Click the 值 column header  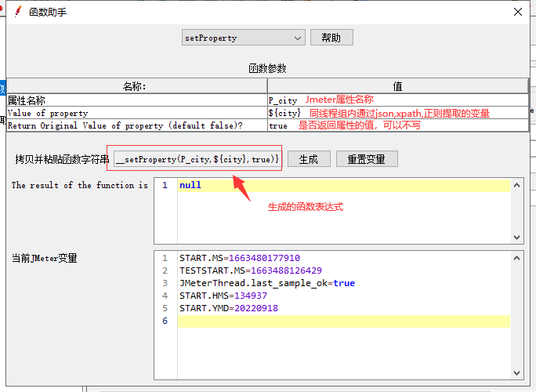point(397,86)
